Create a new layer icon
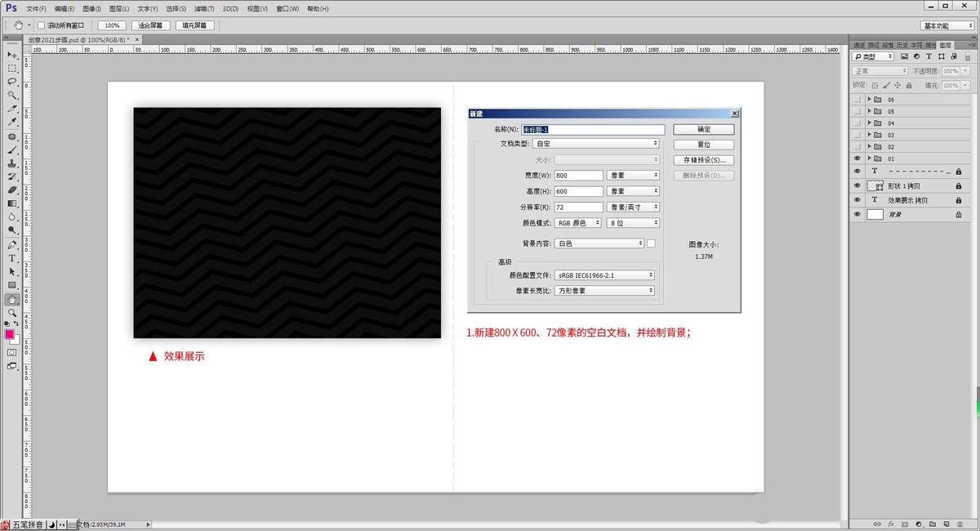This screenshot has width=980, height=531. 945,524
